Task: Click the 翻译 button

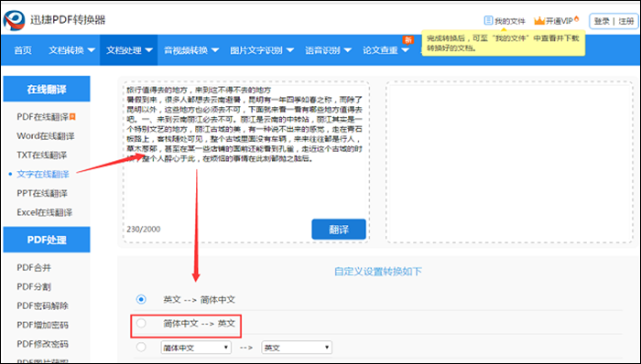Action: click(x=339, y=230)
